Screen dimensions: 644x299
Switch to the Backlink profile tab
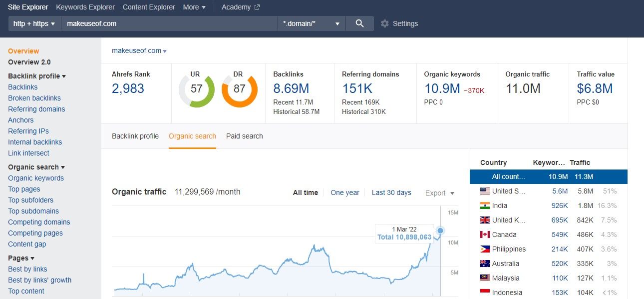[x=135, y=136]
